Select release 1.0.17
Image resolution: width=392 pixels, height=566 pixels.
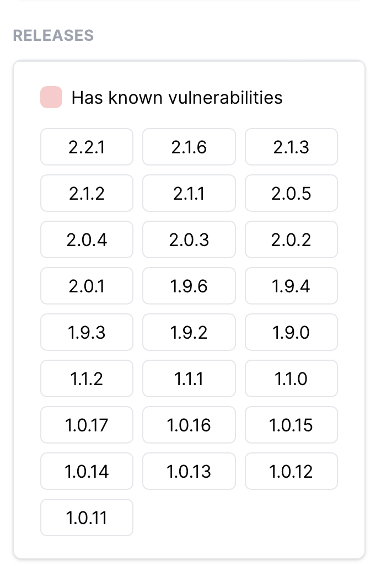(x=87, y=425)
